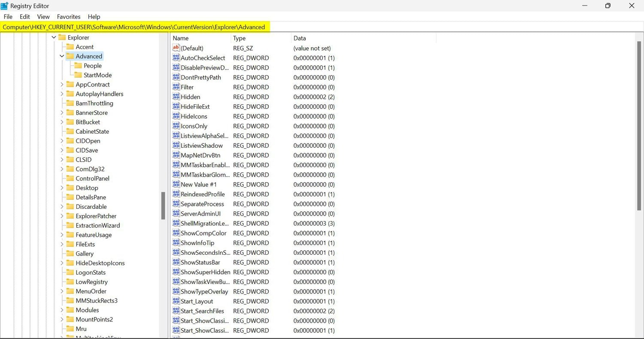Select the ControlPanel key
Viewport: 644px width, 339px height.
(x=92, y=178)
